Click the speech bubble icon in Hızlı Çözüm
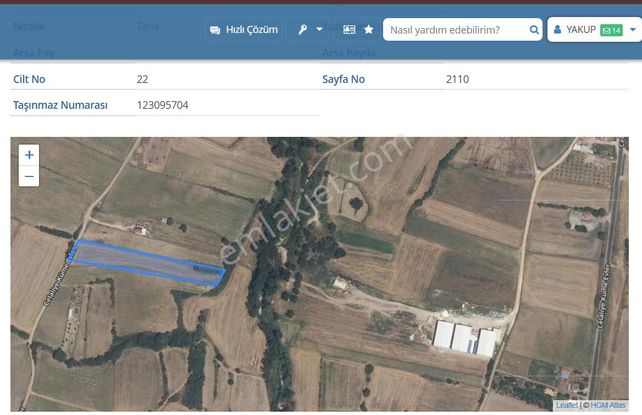Image resolution: width=642 pixels, height=415 pixels. (x=215, y=30)
